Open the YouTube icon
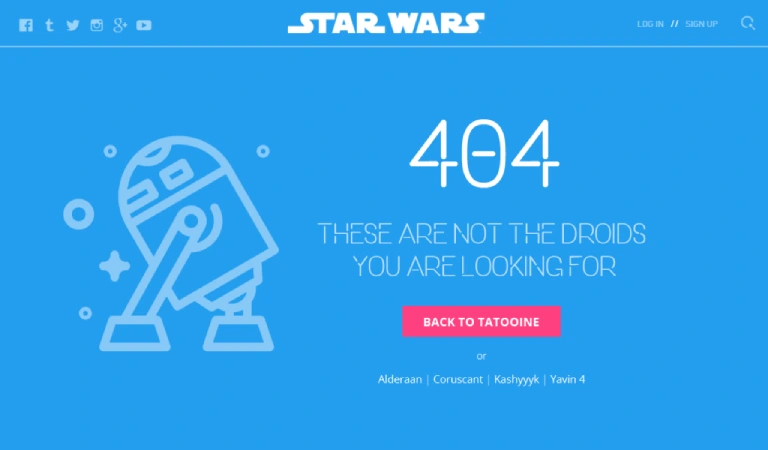This screenshot has height=450, width=768. pyautogui.click(x=144, y=25)
